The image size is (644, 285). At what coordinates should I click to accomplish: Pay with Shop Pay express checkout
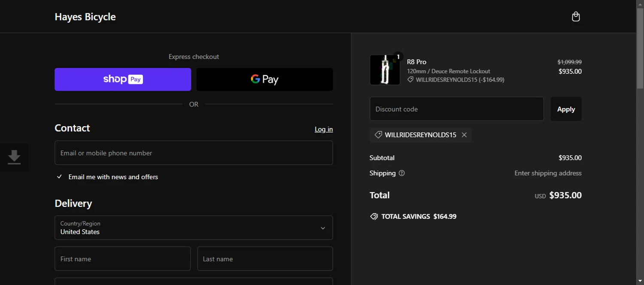click(x=123, y=79)
